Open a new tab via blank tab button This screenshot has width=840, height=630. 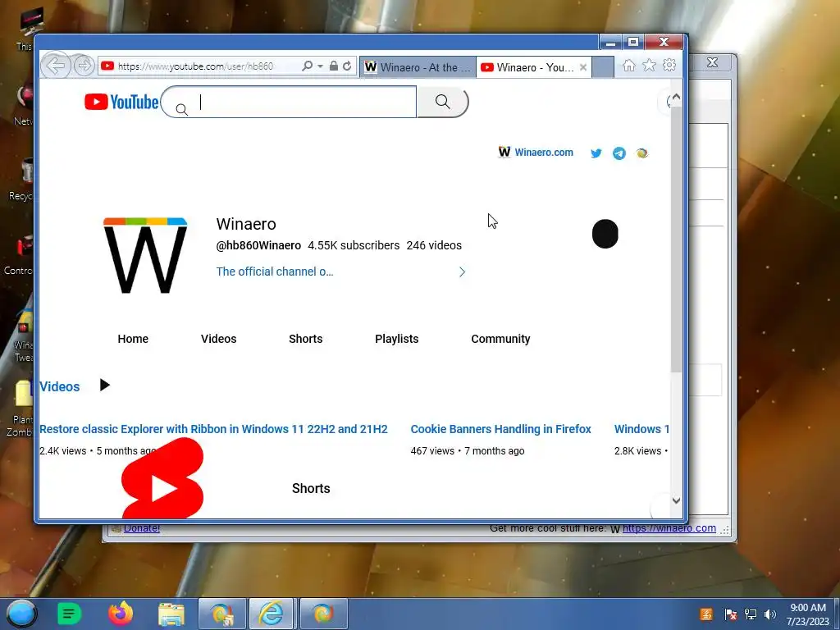click(x=603, y=67)
